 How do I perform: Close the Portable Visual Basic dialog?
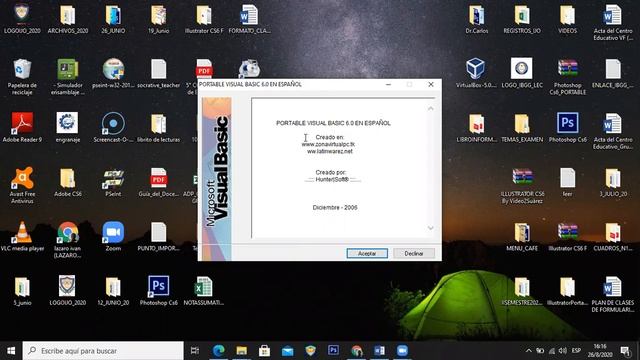(431, 84)
